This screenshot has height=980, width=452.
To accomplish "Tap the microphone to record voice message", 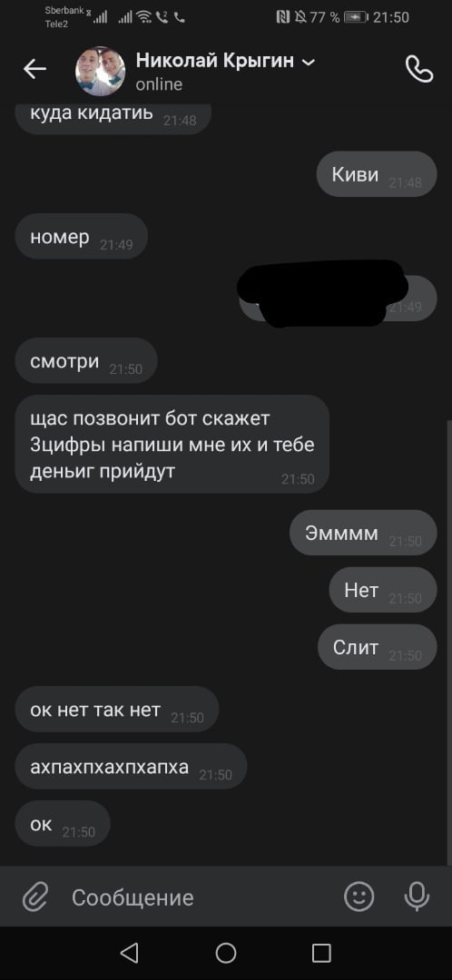I will pyautogui.click(x=417, y=897).
